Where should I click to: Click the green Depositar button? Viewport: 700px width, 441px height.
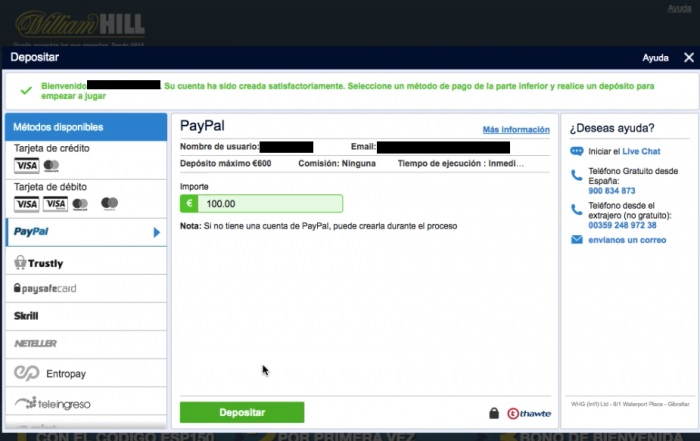[242, 412]
